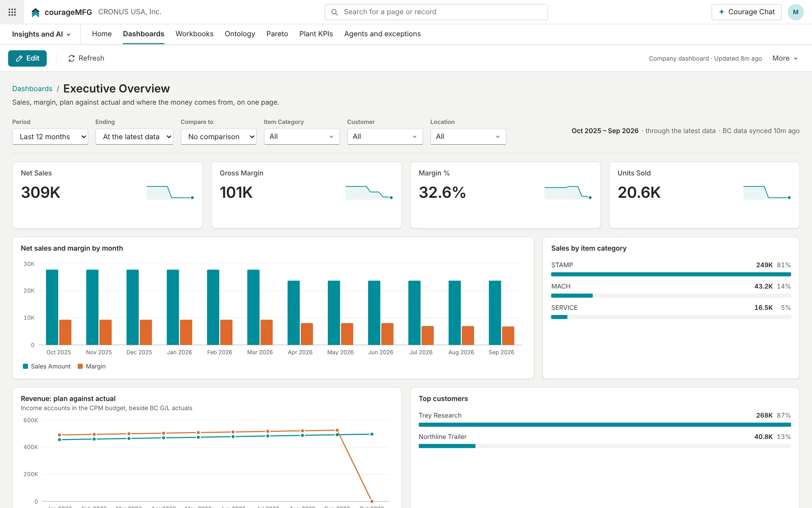Click the Net Sales 309K value

click(41, 192)
